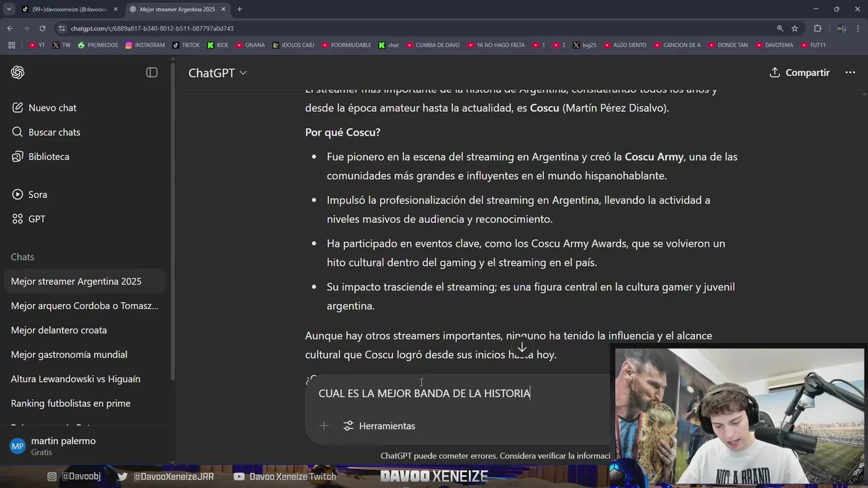The width and height of the screenshot is (868, 488).
Task: Close the 'Mejor streamer Argentina 2025' tab
Action: [223, 9]
